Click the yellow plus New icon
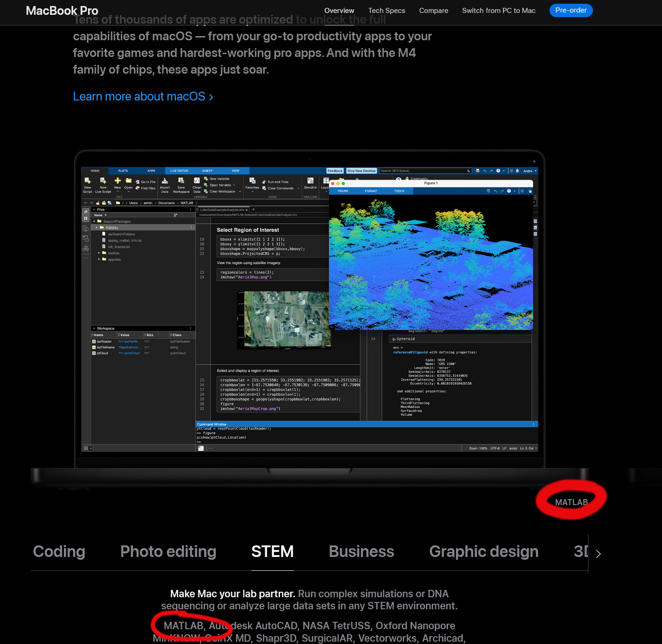662x644 pixels. click(x=118, y=181)
